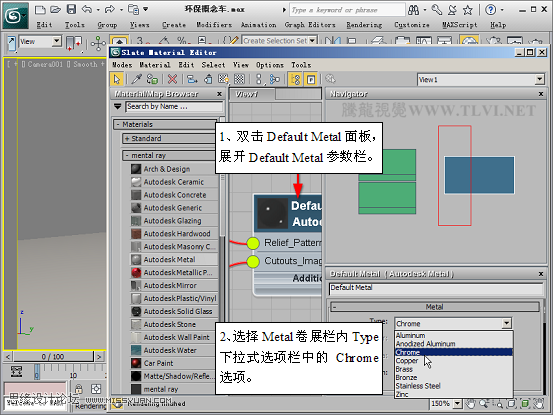
Task: Switch to the View1 tab
Action: tap(251, 94)
